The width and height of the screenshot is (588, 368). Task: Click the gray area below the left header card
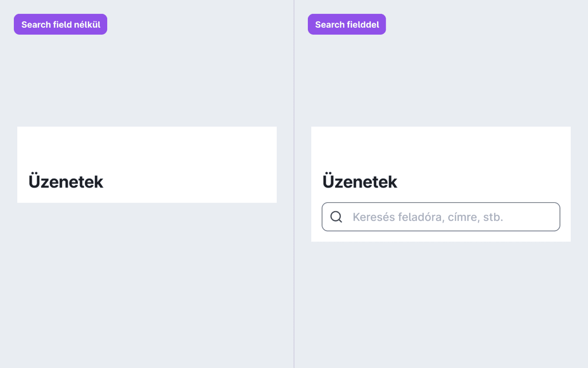[147, 281]
